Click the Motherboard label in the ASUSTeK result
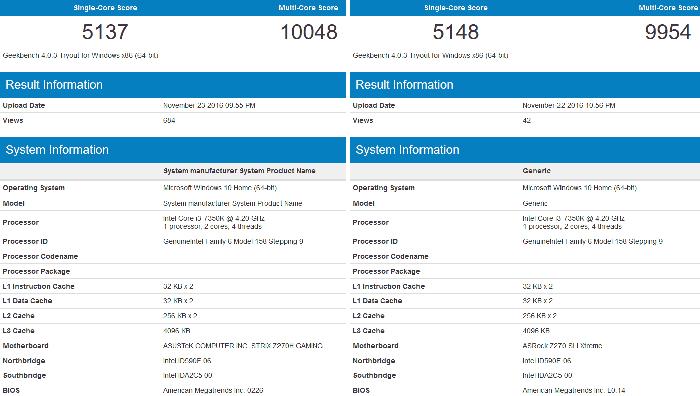Image resolution: width=700 pixels, height=396 pixels. [25, 346]
